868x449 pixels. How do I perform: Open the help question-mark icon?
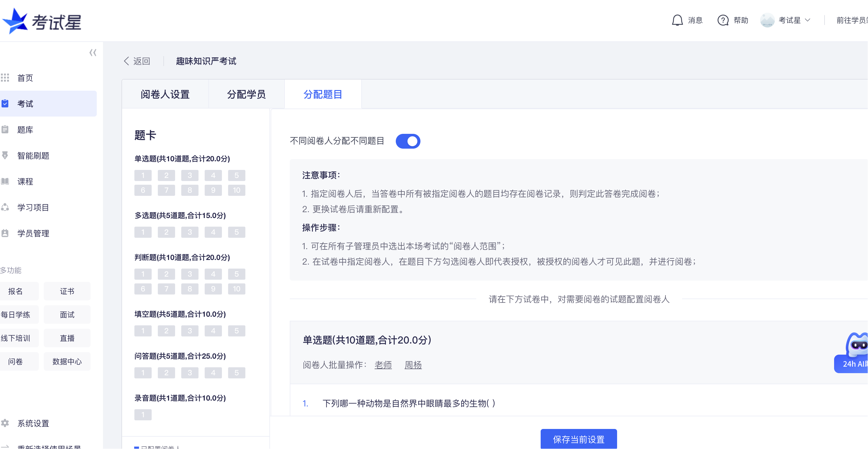pyautogui.click(x=723, y=20)
